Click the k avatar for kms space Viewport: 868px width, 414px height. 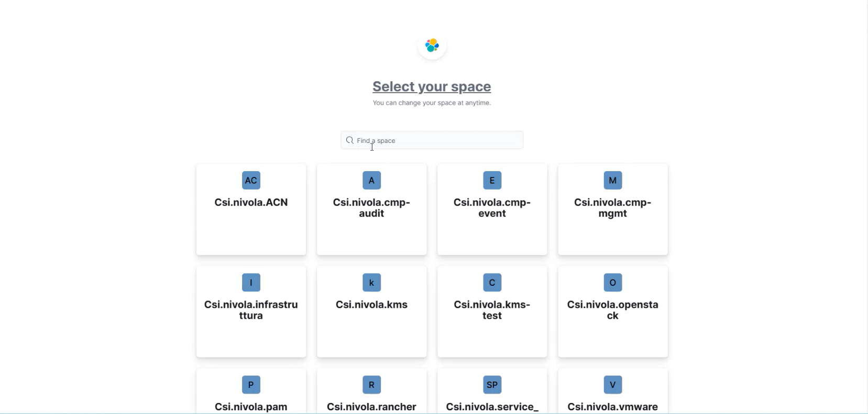[371, 282]
